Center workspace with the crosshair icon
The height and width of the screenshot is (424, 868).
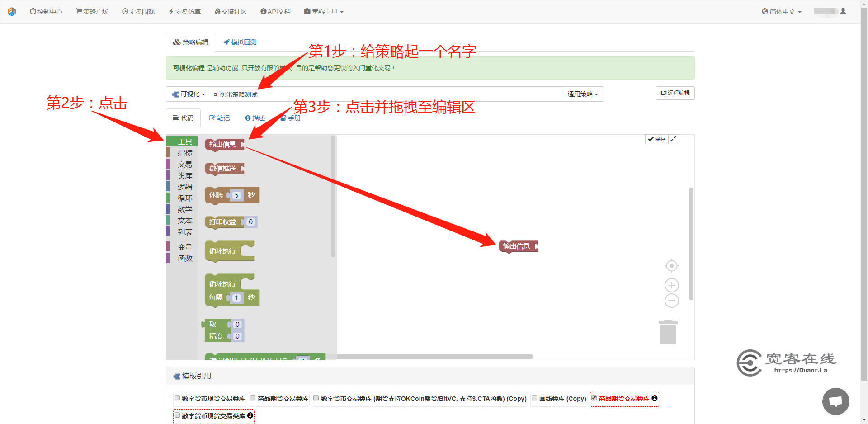click(x=672, y=266)
